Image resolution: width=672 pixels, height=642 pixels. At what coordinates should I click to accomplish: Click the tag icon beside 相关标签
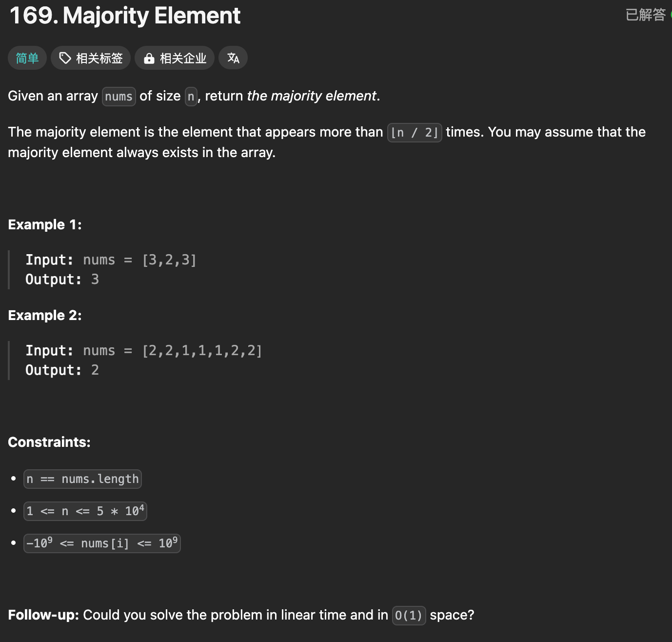(x=66, y=58)
